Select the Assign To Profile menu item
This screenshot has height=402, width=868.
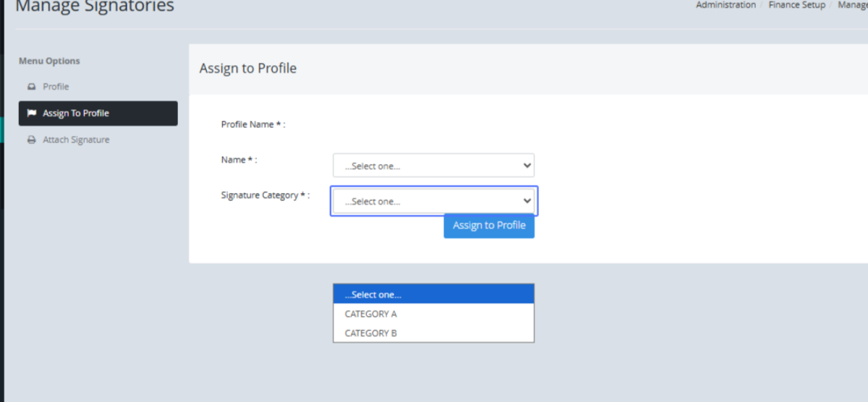[x=76, y=114]
